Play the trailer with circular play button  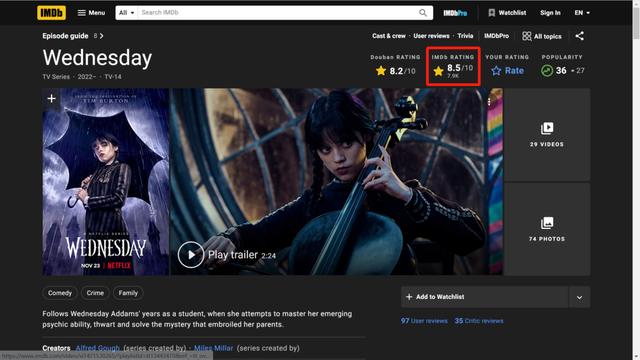(191, 255)
